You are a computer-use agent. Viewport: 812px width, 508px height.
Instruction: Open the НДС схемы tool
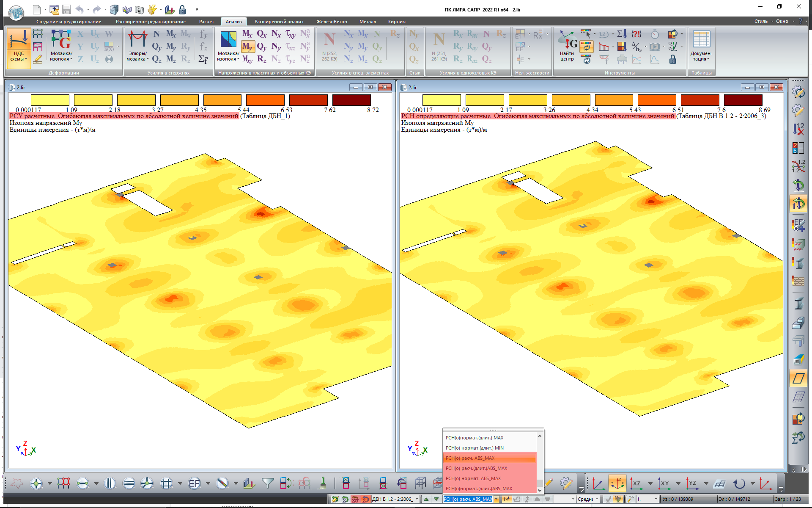coord(19,46)
